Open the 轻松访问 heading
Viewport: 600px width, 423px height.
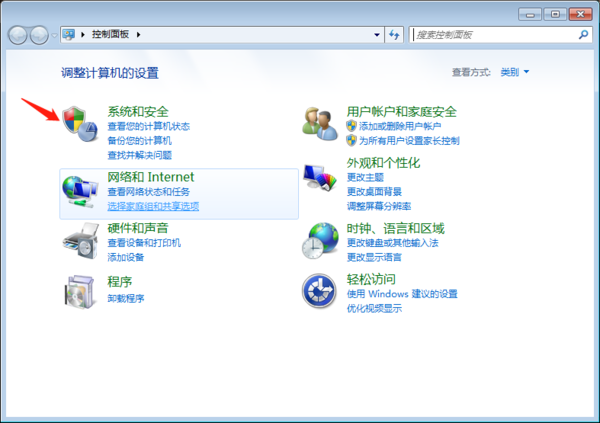click(x=371, y=279)
